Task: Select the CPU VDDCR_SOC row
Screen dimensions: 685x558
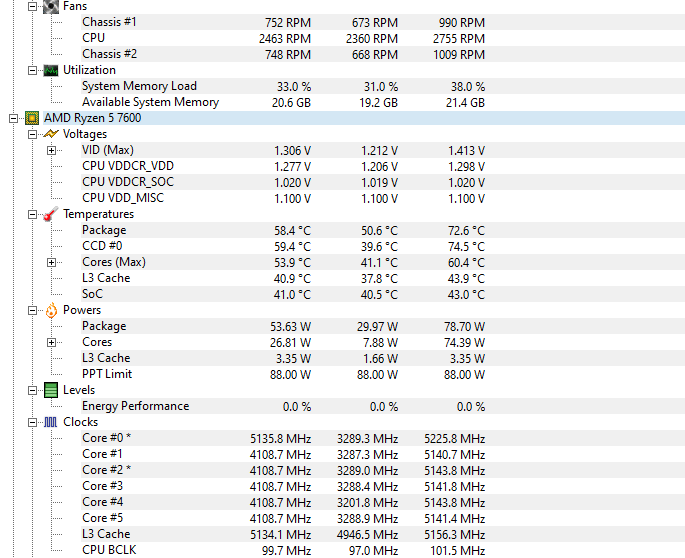Action: click(383, 182)
